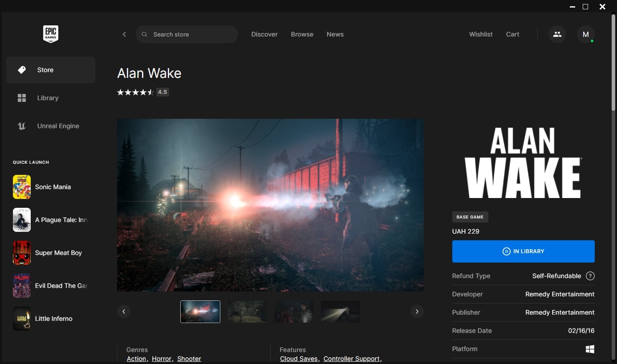
Task: Click the Store tag icon
Action: tap(22, 70)
